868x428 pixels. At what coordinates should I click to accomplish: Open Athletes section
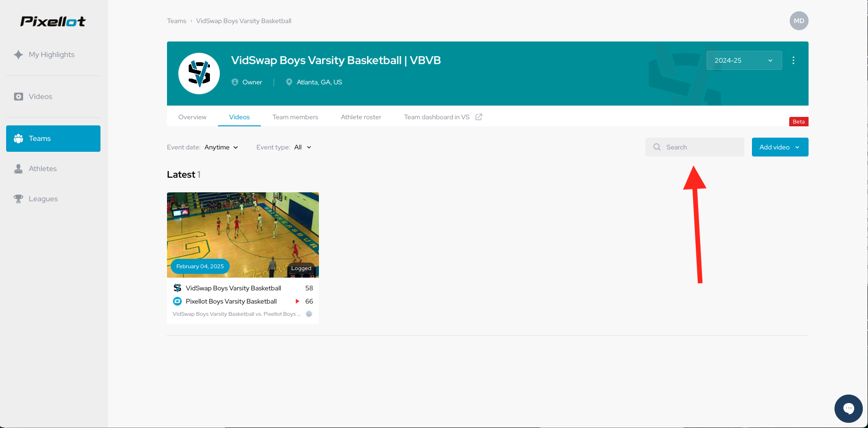[42, 169]
